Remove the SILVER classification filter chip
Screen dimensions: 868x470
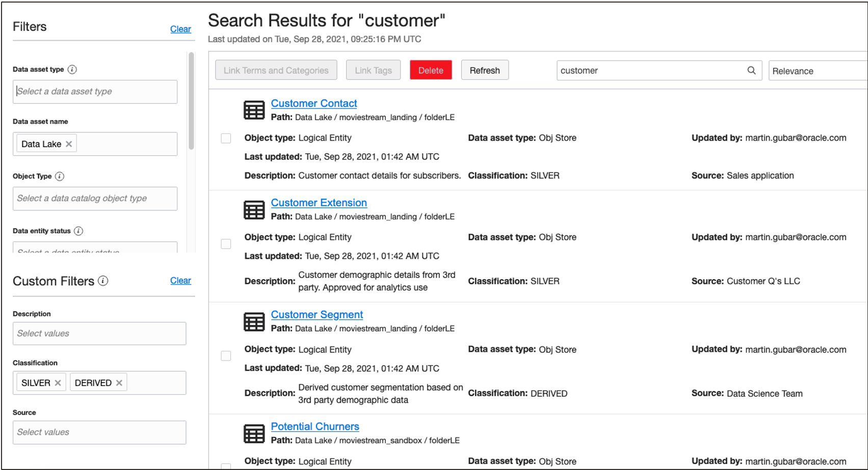(58, 382)
